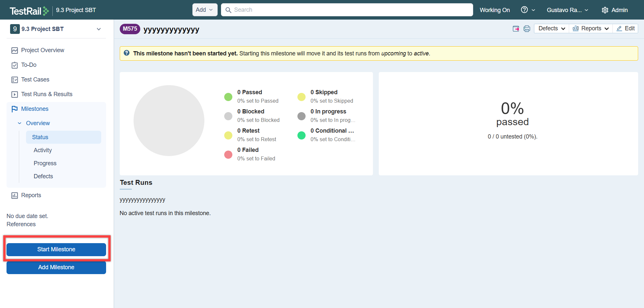Click the Add Milestone button

point(56,267)
